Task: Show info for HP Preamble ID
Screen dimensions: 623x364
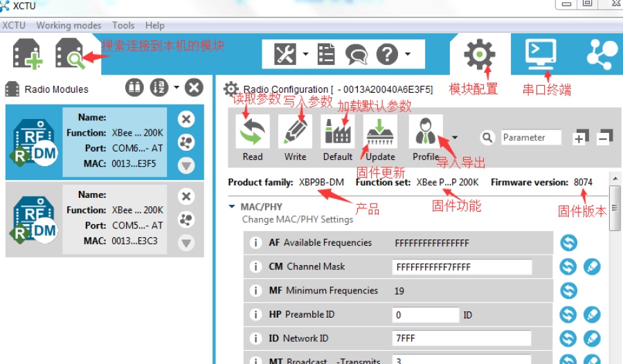Action: [255, 315]
